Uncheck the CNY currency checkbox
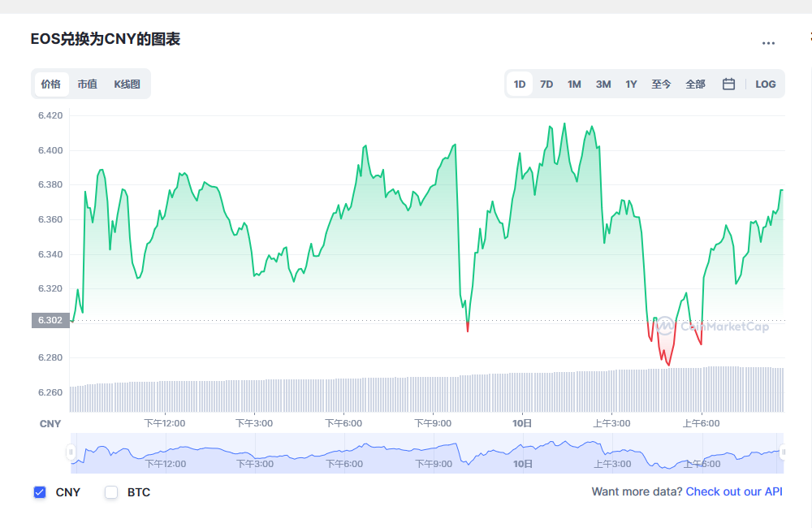The image size is (812, 528). click(40, 492)
